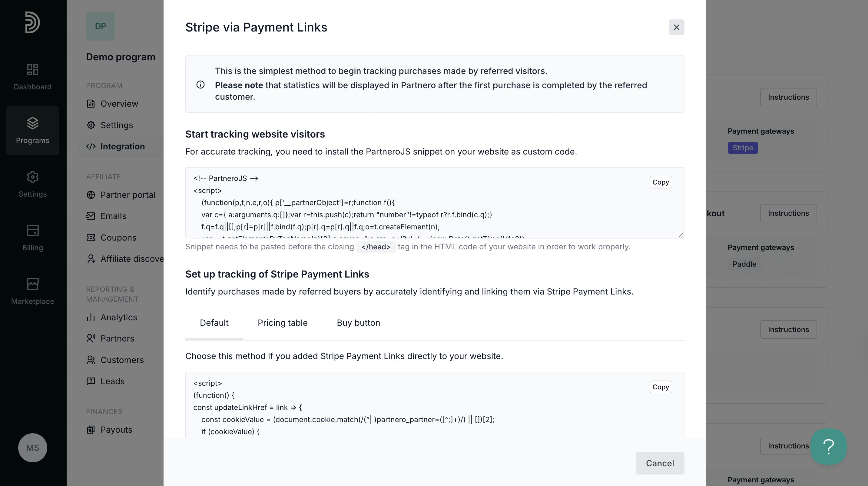868x486 pixels.
Task: Copy the Stripe Payment Links script
Action: tap(661, 387)
